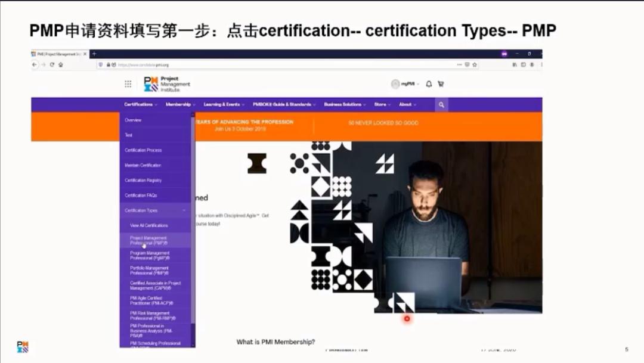Click the browser home icon
This screenshot has height=363, width=644.
point(61,64)
